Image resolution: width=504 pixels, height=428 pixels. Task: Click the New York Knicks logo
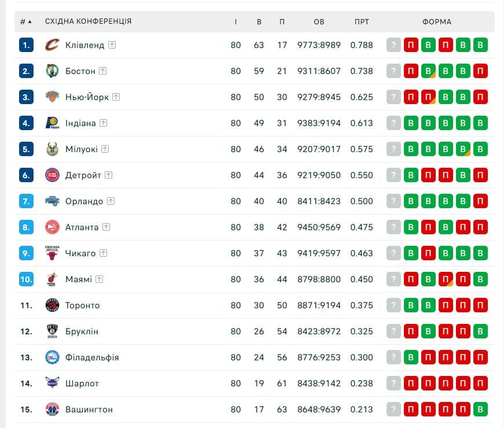(x=53, y=97)
